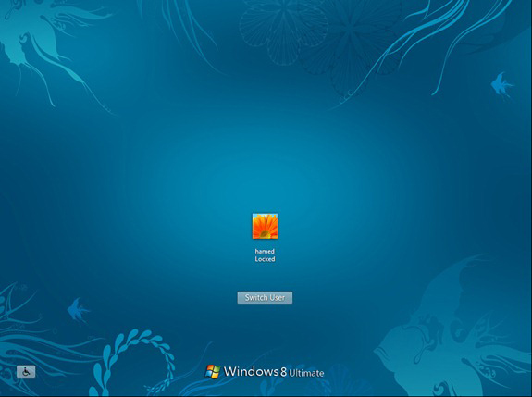Select the hamed username label
The height and width of the screenshot is (397, 532).
(x=265, y=251)
